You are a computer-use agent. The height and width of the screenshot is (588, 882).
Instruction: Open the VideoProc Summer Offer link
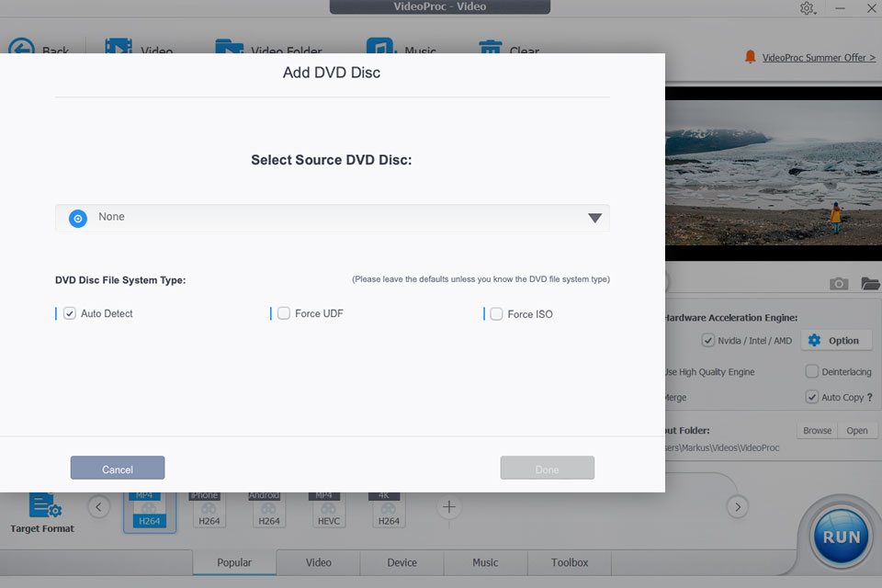tap(819, 57)
